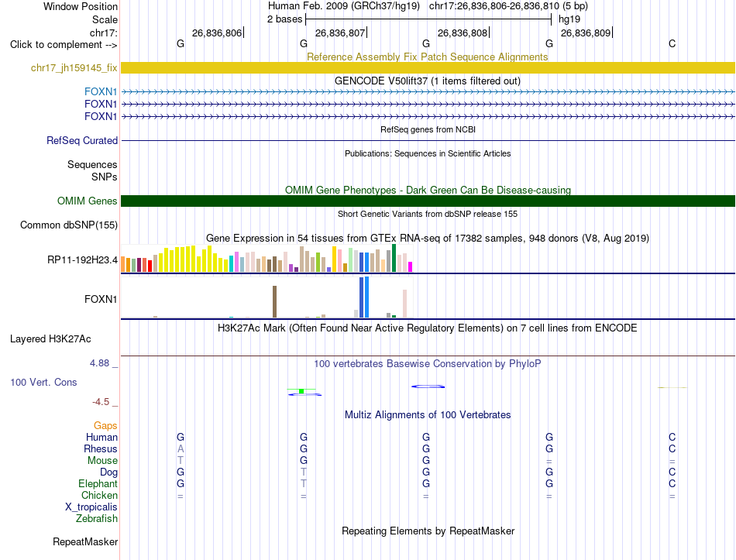Click the Window Position label
Viewport: 736px width, 560px height.
(81, 6)
